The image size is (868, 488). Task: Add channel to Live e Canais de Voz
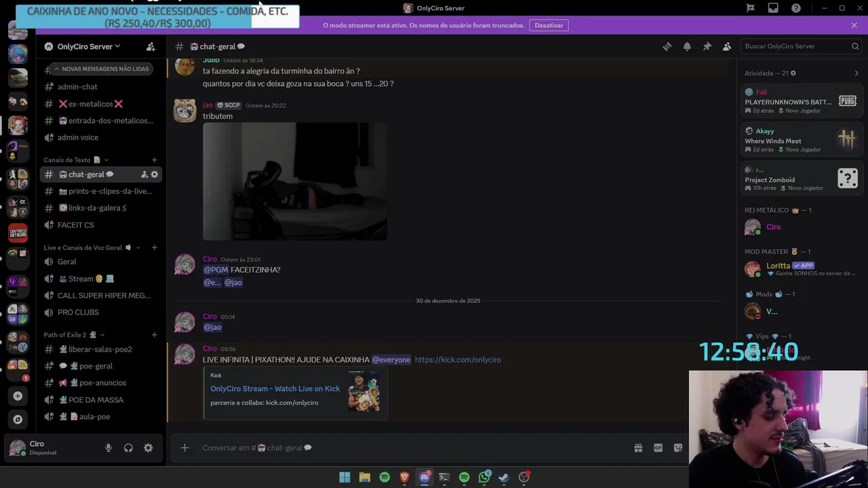click(x=155, y=247)
